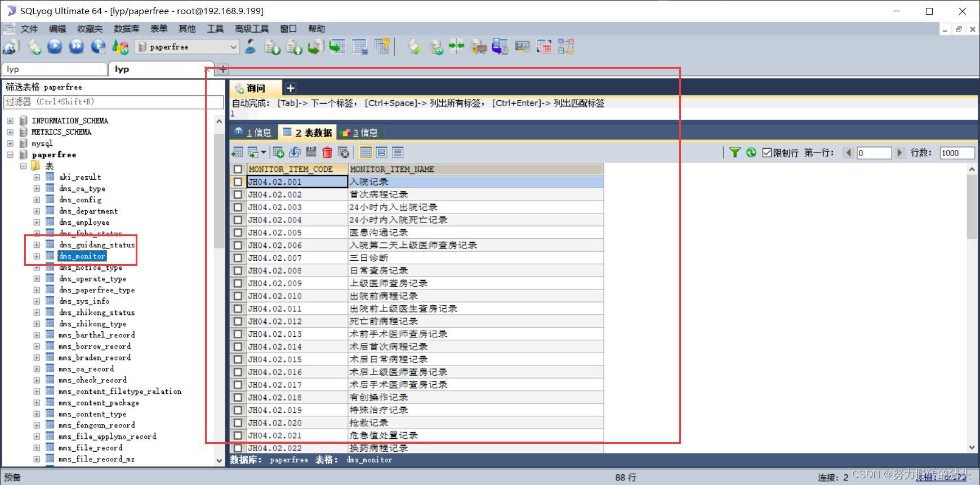Viewport: 980px width, 485px height.
Task: Select the dms_guidang_status table
Action: point(97,244)
